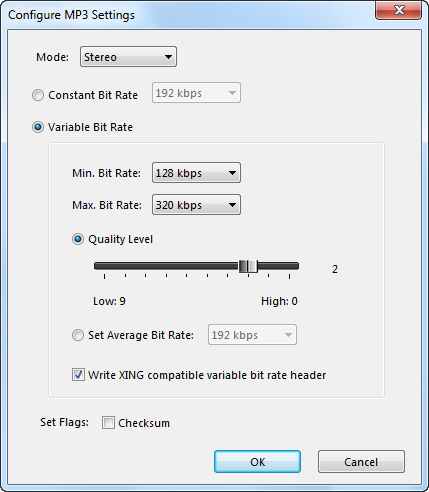This screenshot has height=492, width=429.
Task: Click the slider track's far-right high end
Action: tap(296, 266)
